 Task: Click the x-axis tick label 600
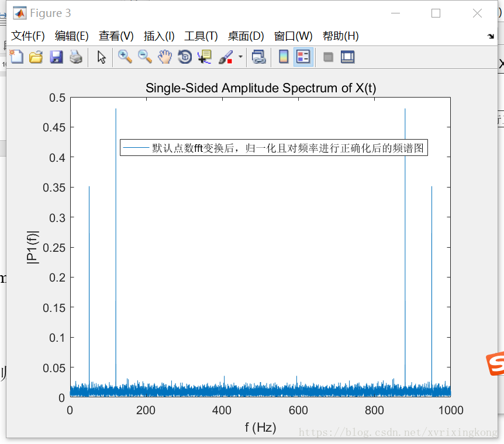click(298, 410)
